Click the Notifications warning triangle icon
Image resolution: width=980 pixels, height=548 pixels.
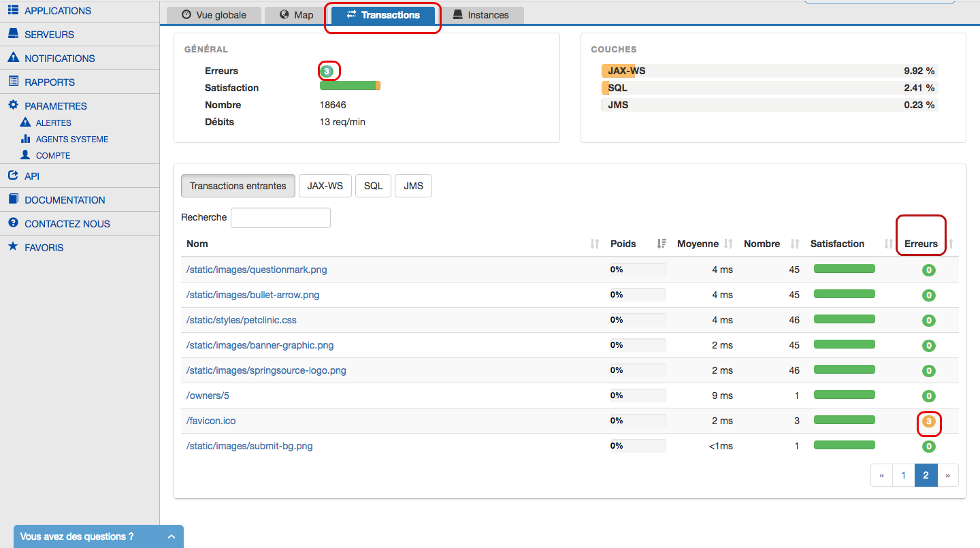coord(13,58)
